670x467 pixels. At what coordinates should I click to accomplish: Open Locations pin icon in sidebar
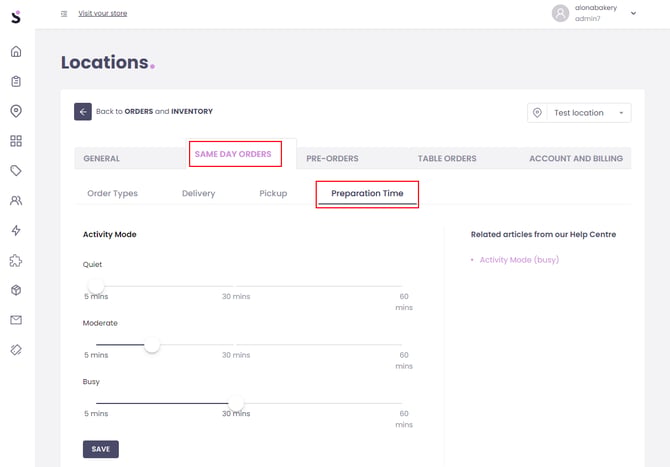(16, 111)
